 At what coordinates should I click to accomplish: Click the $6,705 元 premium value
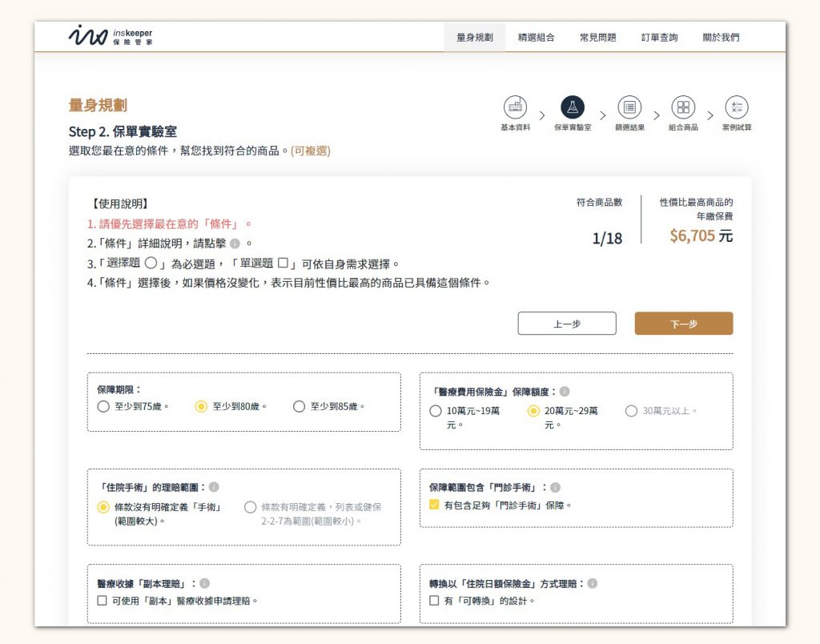pyautogui.click(x=701, y=236)
